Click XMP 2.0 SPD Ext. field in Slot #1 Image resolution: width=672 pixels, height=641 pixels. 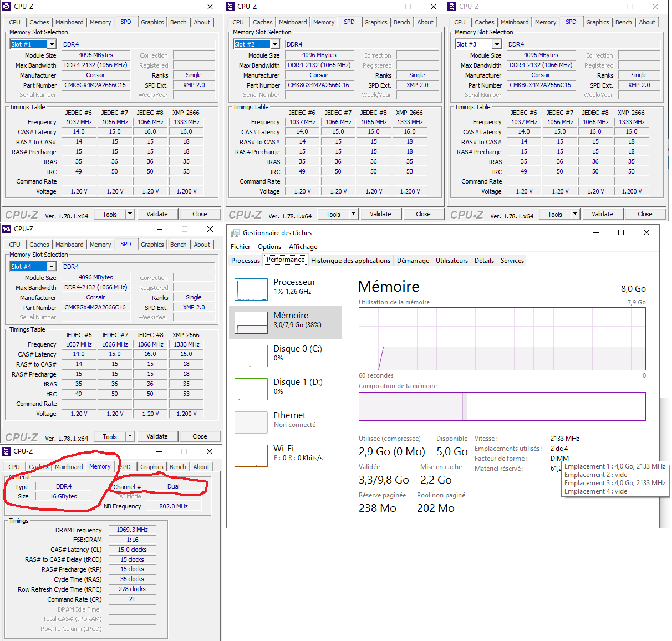(x=194, y=85)
